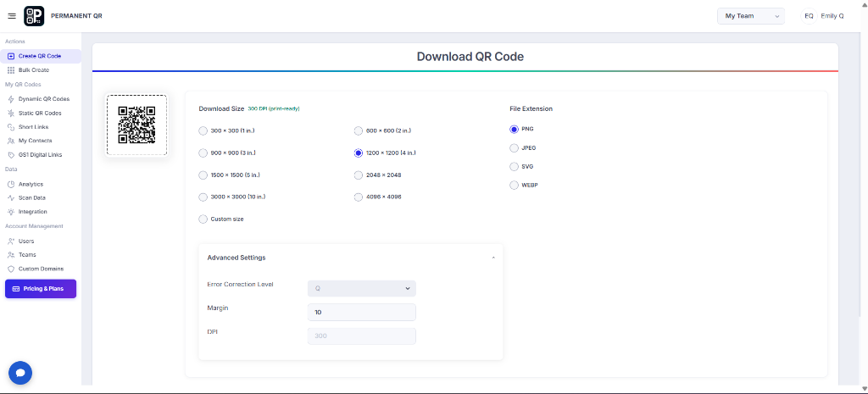This screenshot has width=868, height=394.
Task: Open GS1 Digital Links page
Action: pos(41,155)
